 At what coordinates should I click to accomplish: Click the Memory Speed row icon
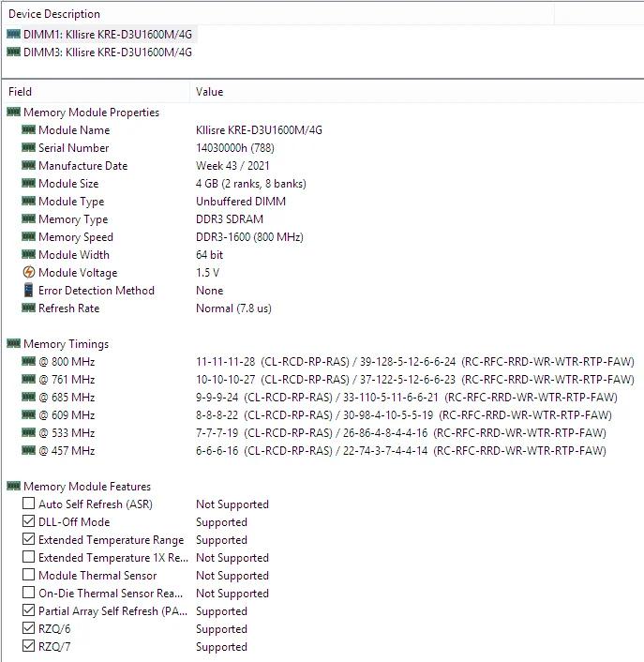point(28,236)
